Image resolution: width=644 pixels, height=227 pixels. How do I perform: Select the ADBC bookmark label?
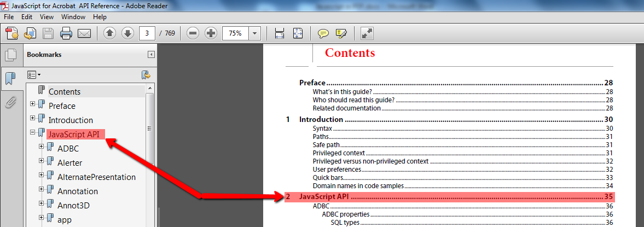point(68,149)
